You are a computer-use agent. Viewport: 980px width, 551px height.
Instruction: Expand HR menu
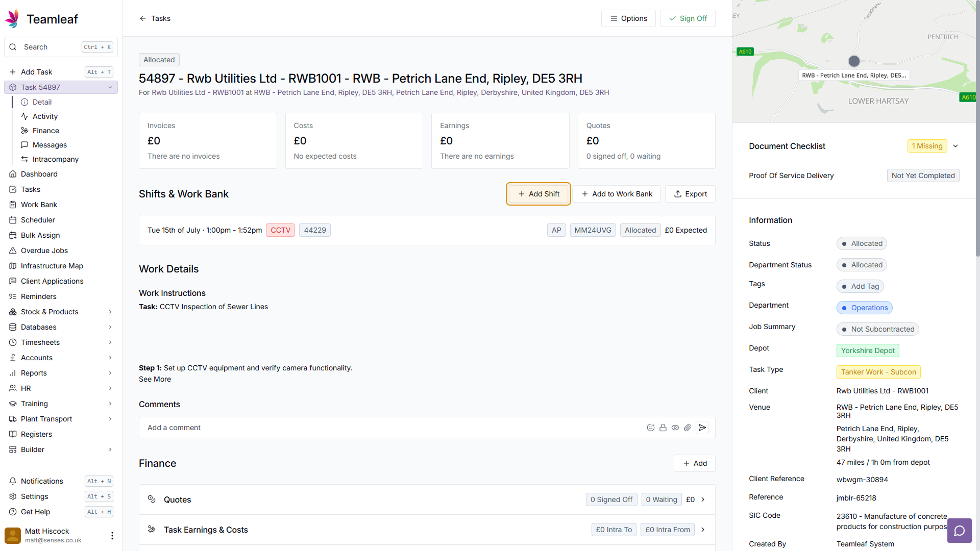tap(110, 388)
